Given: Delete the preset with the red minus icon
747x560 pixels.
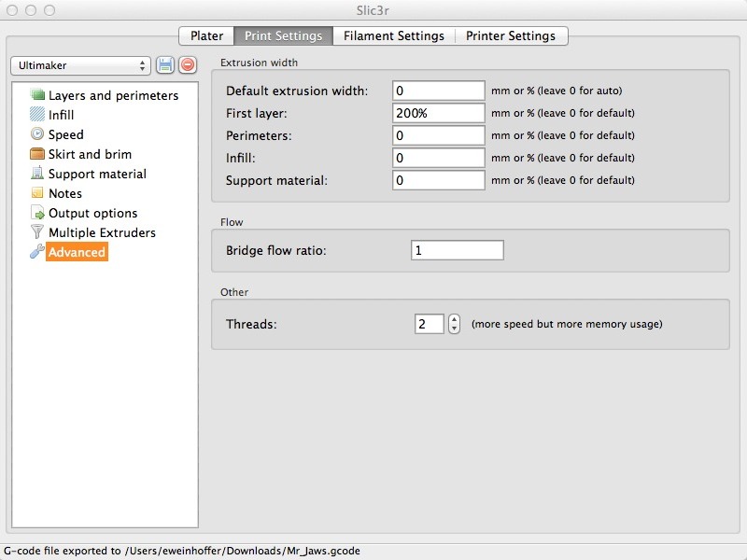Looking at the screenshot, I should (x=188, y=64).
